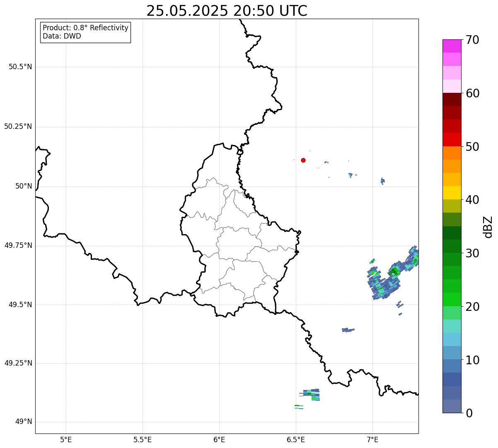498x448 pixels.
Task: Click the 49.5°N latitude label
Action: tap(20, 305)
